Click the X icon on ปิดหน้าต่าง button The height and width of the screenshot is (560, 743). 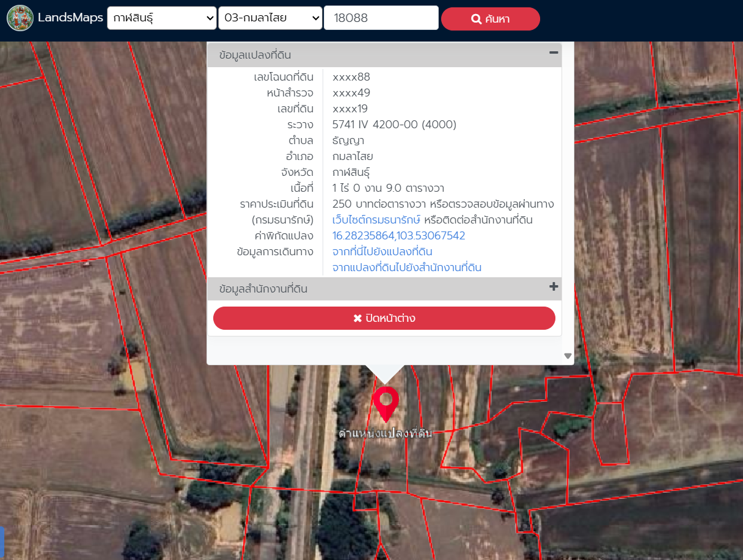tap(358, 318)
